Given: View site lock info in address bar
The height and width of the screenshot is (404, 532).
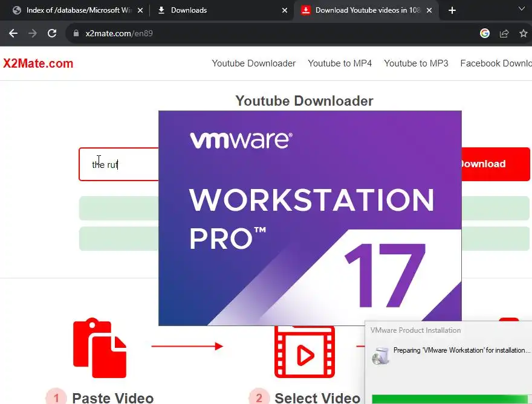Looking at the screenshot, I should pos(76,33).
